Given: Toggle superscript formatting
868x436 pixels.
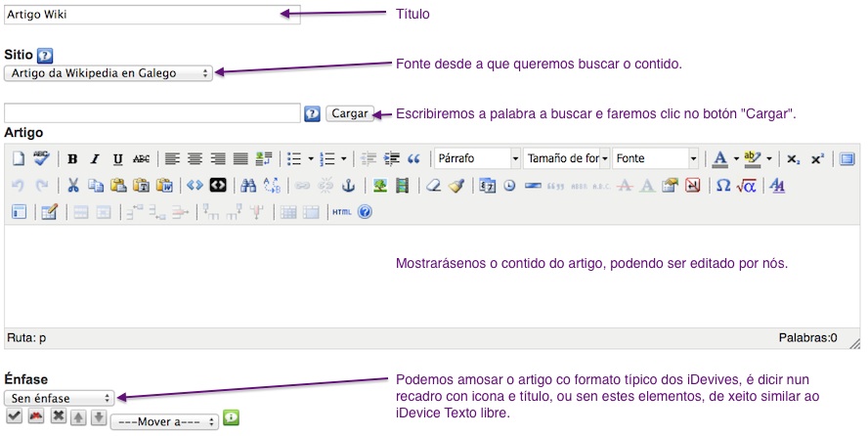Looking at the screenshot, I should [x=817, y=159].
